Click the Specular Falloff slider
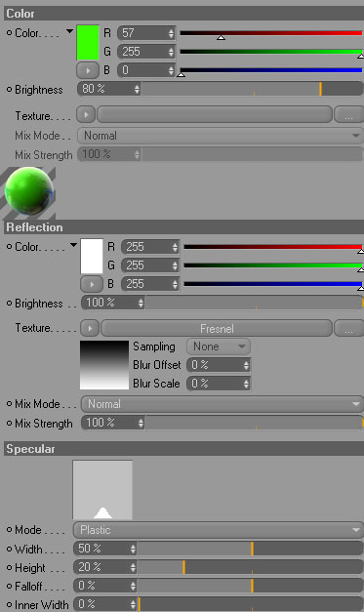This screenshot has height=612, width=364. tap(250, 586)
